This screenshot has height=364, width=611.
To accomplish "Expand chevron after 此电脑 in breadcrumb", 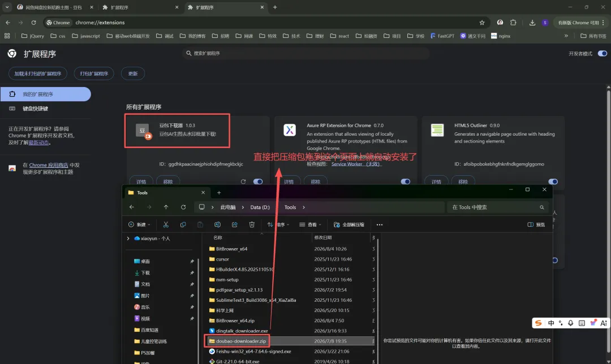I will pos(242,207).
